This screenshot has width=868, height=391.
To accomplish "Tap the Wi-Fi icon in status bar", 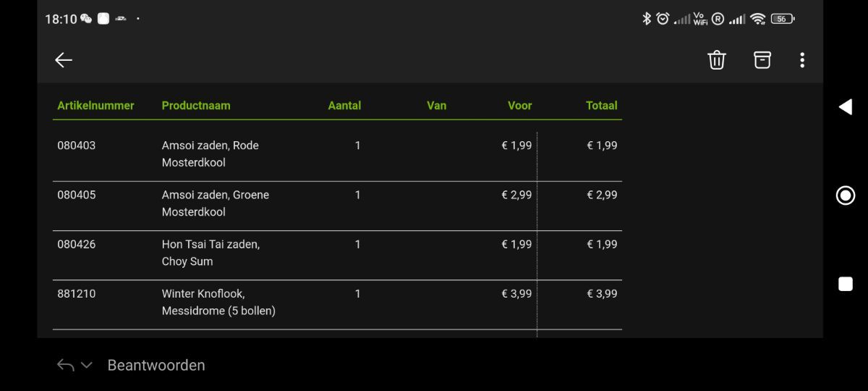I will click(x=757, y=19).
